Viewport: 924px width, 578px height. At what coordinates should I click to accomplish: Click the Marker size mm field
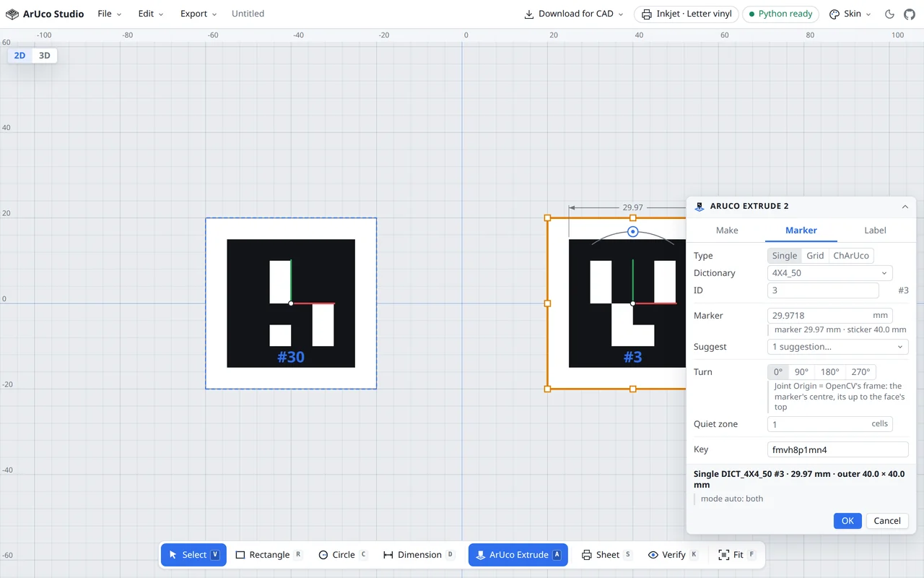(830, 316)
